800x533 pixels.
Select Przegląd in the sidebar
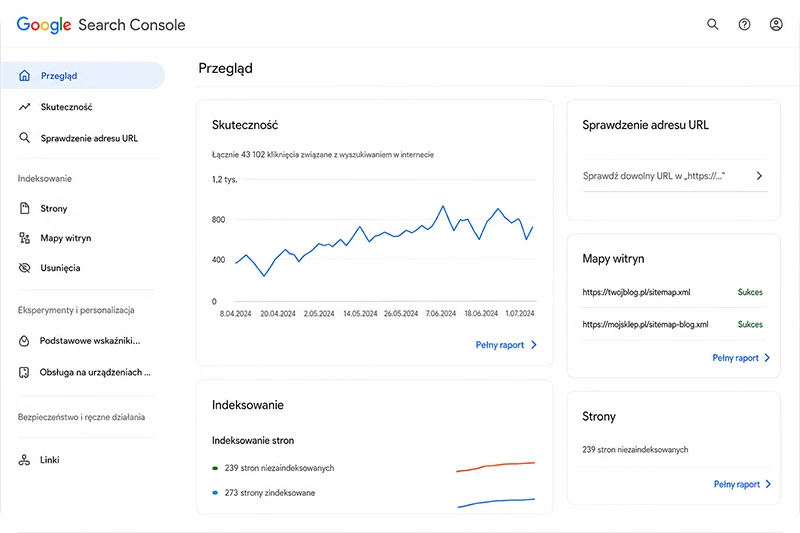point(83,75)
